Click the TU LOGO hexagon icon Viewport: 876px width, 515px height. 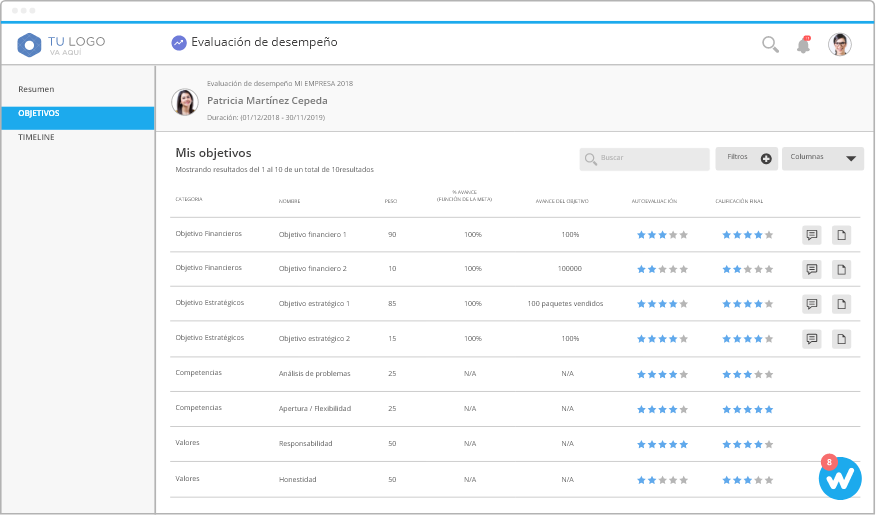(30, 45)
